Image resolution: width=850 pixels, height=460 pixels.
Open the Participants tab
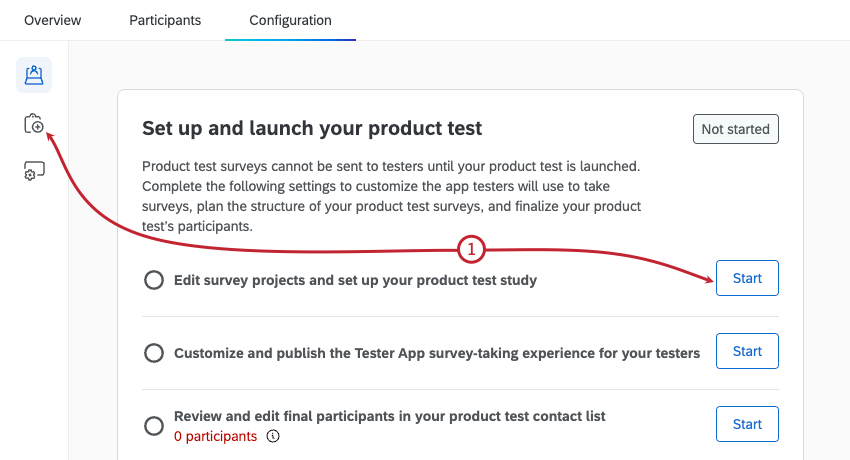click(165, 20)
